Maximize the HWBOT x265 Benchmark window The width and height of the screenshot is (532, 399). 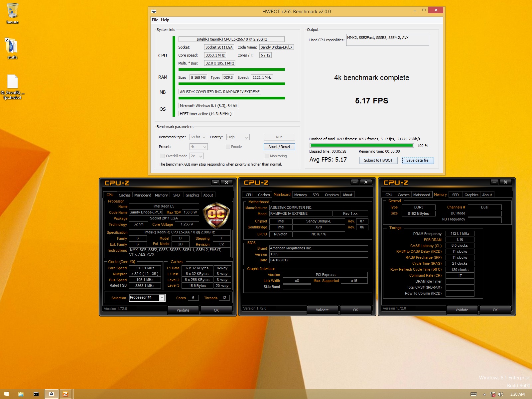pos(424,10)
